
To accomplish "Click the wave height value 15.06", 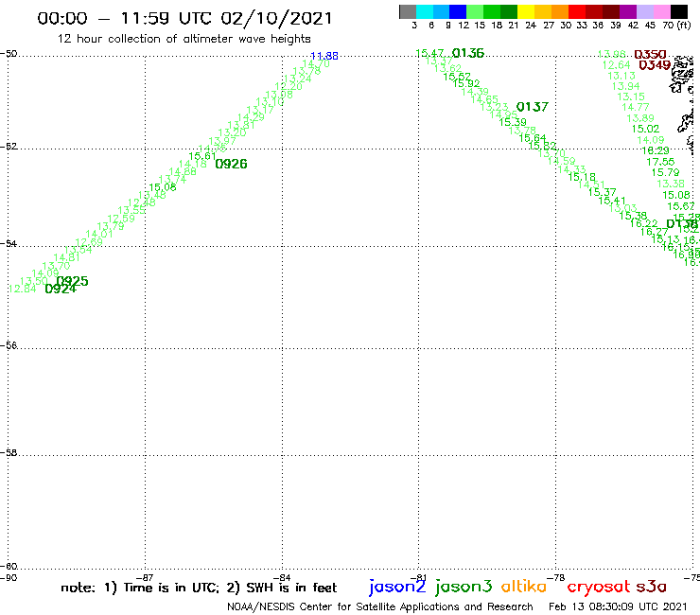I will 163,187.
